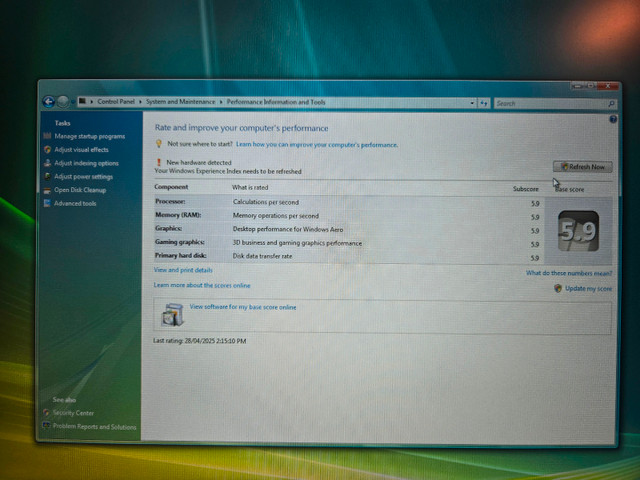Click 'Disk data transfer rate' text

tap(262, 256)
